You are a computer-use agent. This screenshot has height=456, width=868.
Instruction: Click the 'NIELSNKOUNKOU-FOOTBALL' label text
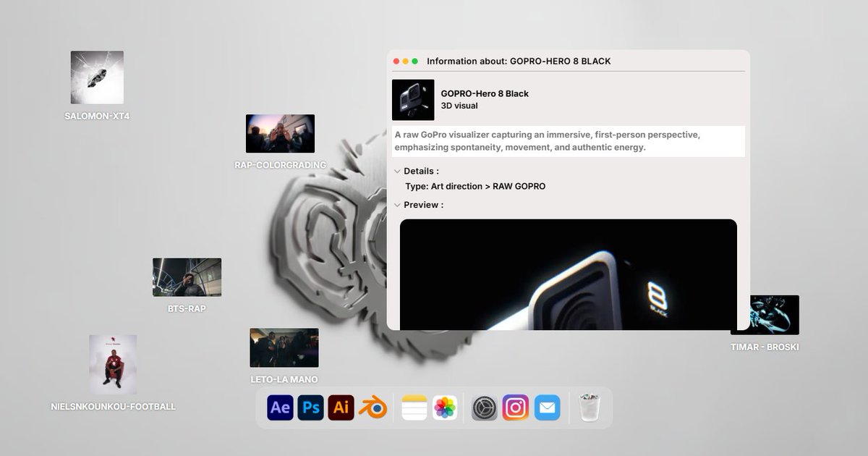[113, 407]
